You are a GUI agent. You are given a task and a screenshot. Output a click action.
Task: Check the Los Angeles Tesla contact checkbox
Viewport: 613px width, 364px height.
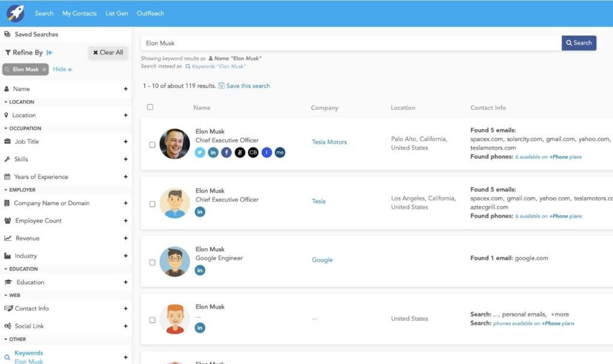(x=153, y=204)
